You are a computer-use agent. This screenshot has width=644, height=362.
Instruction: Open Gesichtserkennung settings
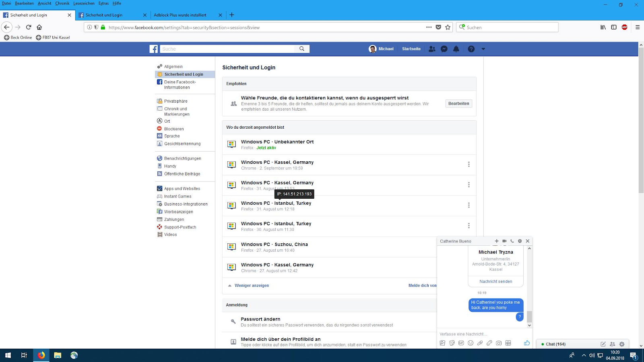pyautogui.click(x=182, y=144)
